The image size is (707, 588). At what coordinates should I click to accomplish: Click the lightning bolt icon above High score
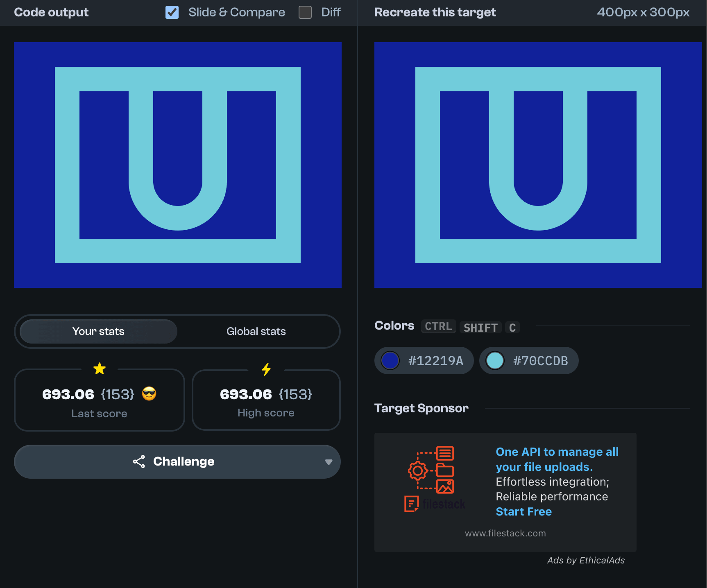coord(266,369)
